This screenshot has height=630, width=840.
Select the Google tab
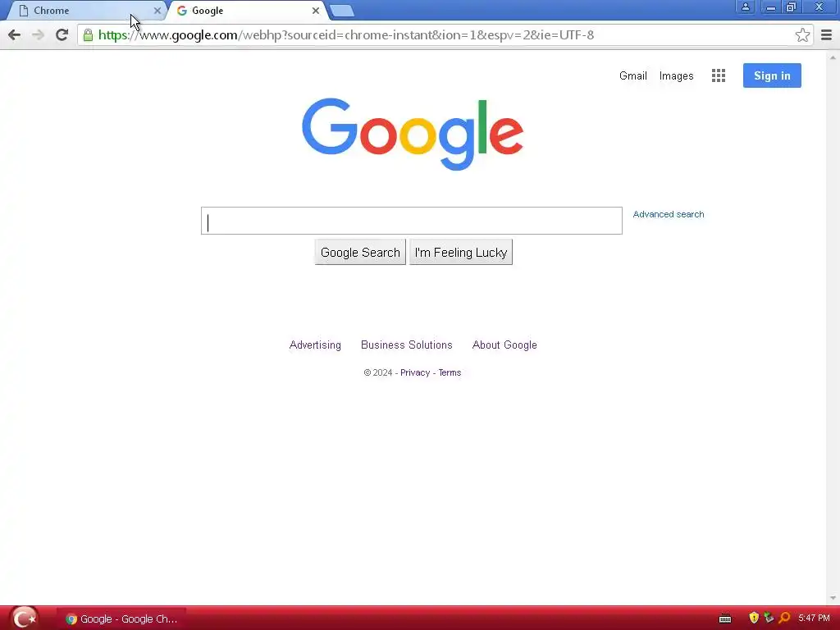pyautogui.click(x=248, y=11)
